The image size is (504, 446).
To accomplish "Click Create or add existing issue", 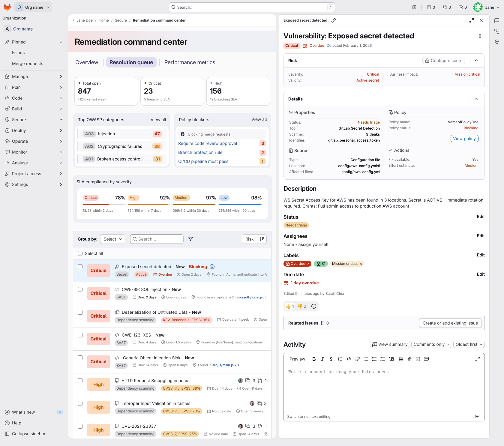I will 450,323.
